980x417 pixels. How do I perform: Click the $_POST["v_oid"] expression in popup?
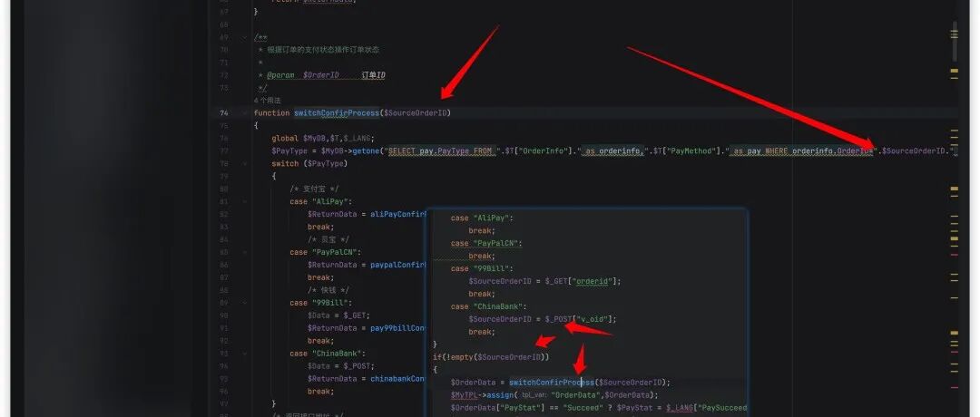581,319
